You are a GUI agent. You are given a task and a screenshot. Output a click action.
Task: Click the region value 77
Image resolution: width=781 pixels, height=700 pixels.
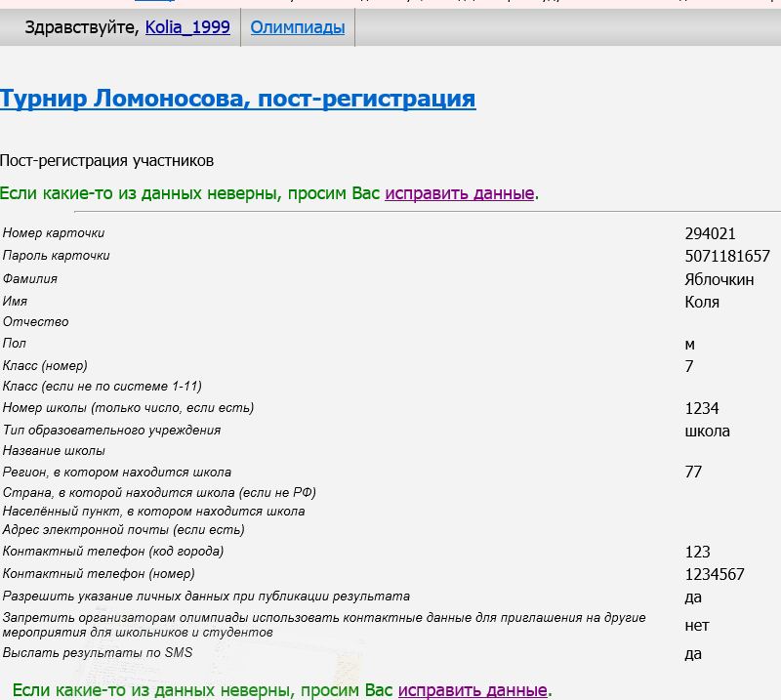[694, 472]
